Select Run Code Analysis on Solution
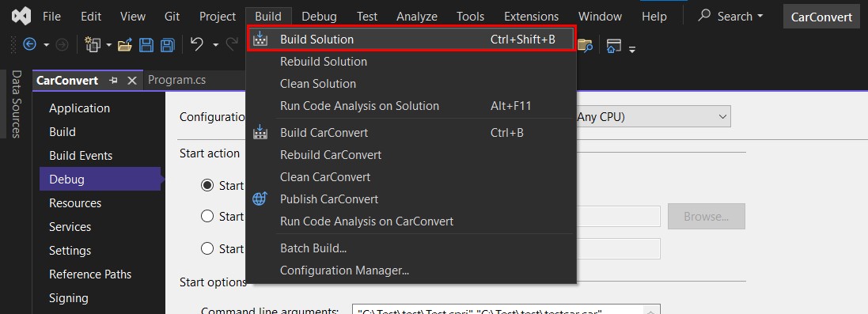868x314 pixels. click(x=411, y=106)
